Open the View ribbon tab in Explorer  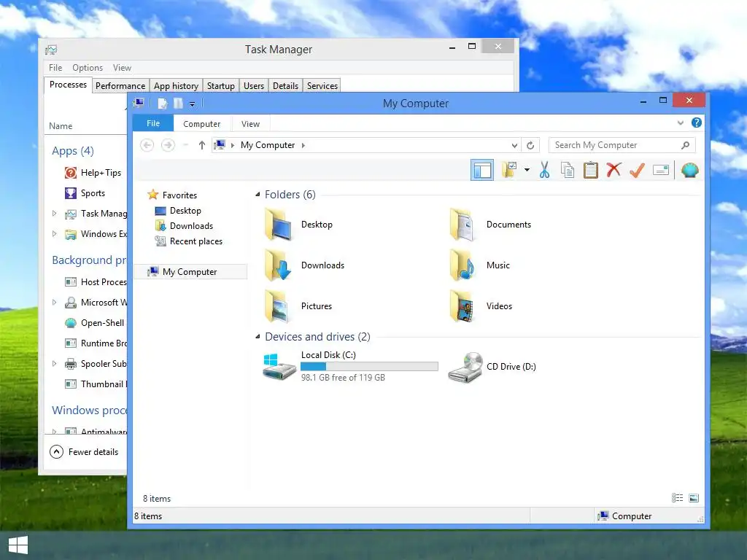point(250,124)
